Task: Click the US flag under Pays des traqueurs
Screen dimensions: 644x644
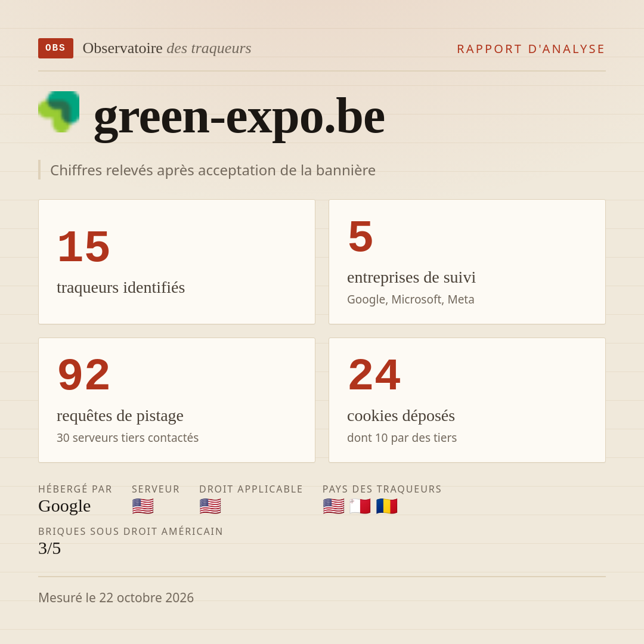Action: coord(333,506)
